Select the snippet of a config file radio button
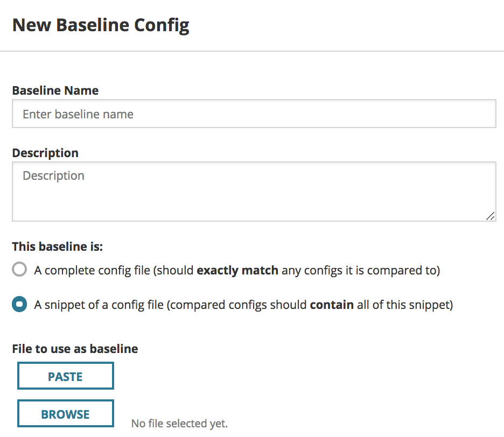Viewport: 504px width, 437px height. tap(19, 305)
